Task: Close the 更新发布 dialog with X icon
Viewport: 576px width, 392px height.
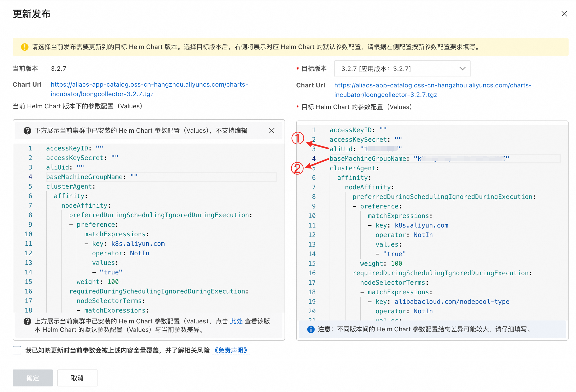Action: point(564,14)
